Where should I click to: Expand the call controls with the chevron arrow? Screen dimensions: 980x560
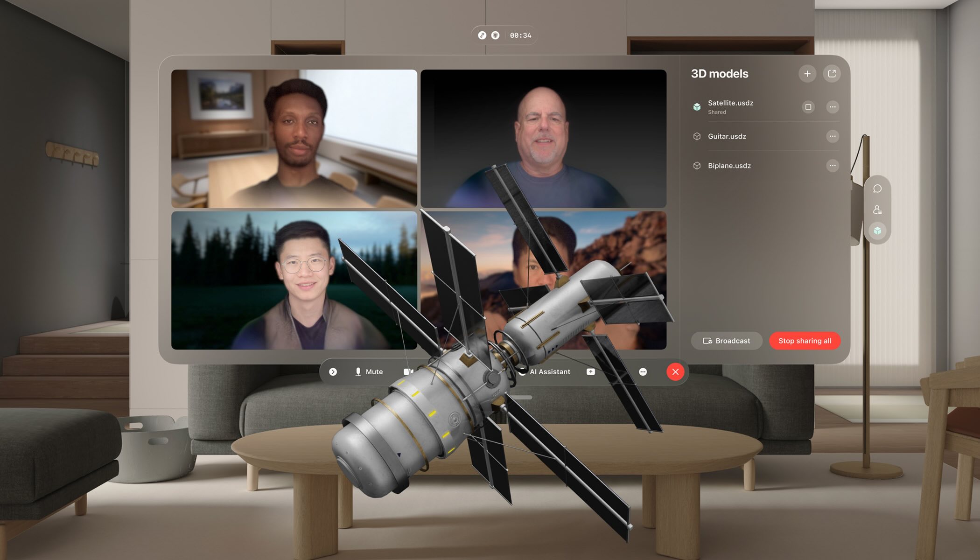pos(333,371)
